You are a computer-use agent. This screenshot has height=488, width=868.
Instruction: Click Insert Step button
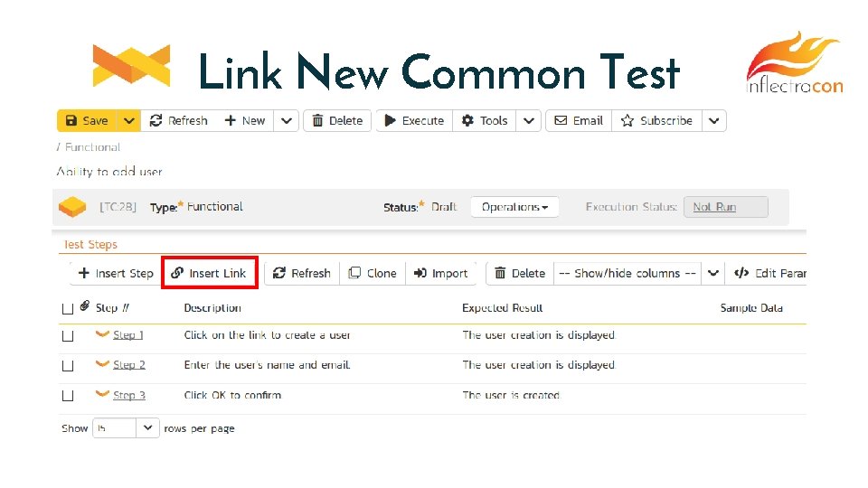point(116,273)
